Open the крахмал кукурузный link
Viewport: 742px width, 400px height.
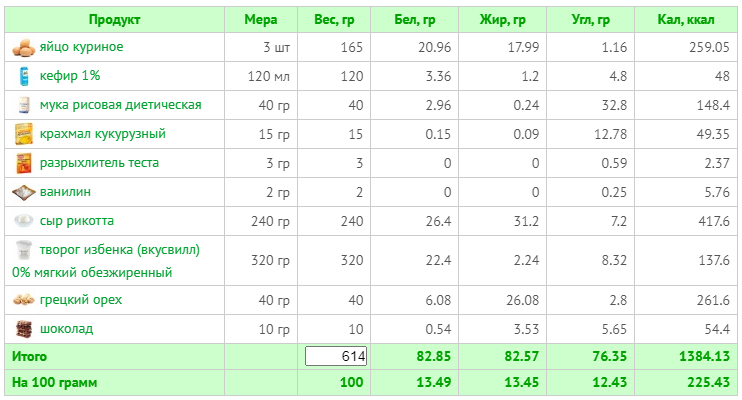103,134
